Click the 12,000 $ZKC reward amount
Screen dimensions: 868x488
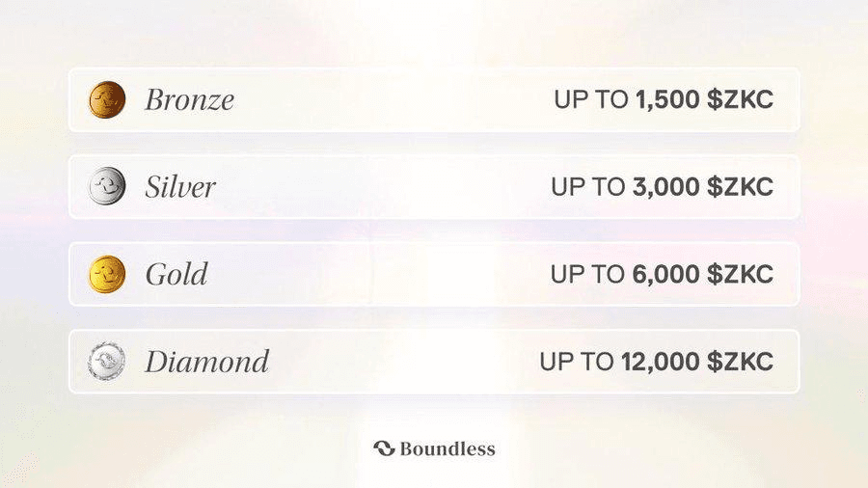[697, 362]
